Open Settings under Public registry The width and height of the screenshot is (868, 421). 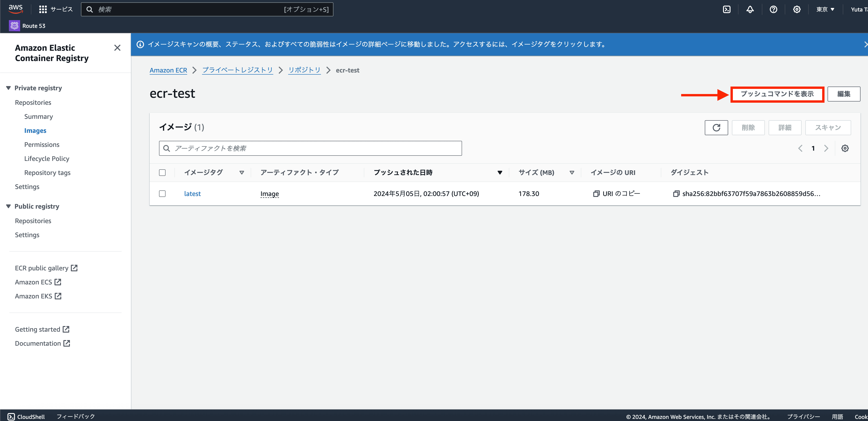tap(27, 235)
